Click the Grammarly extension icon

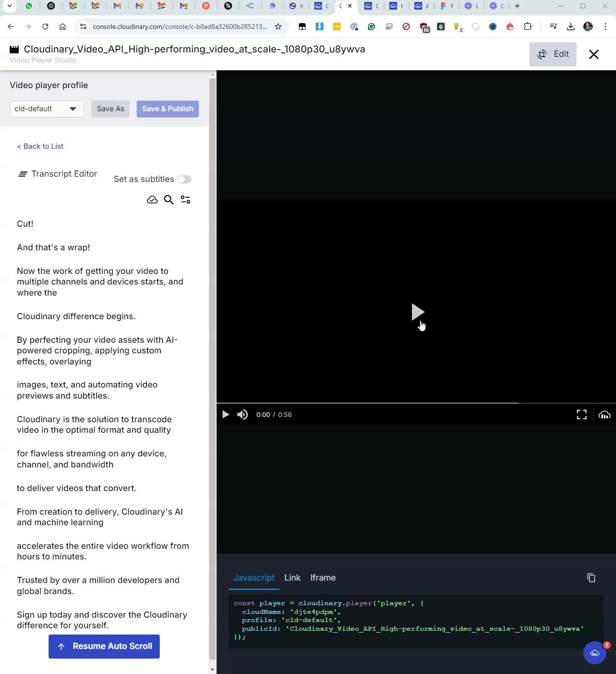pos(372,26)
